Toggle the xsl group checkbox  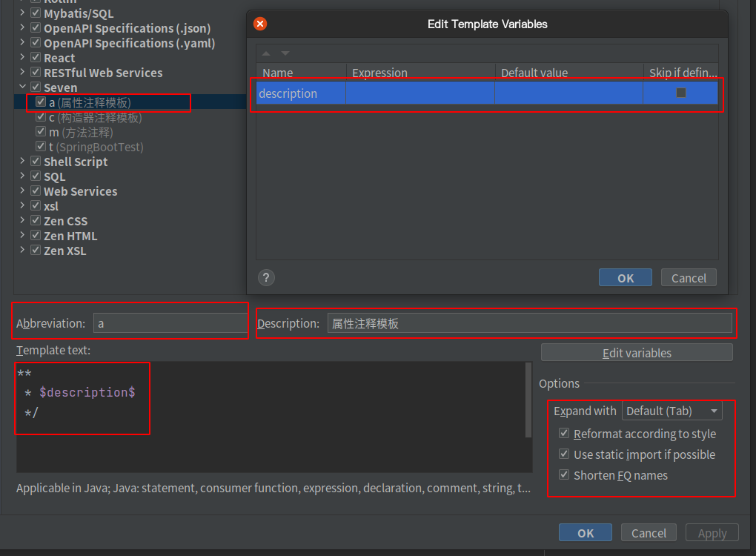36,206
